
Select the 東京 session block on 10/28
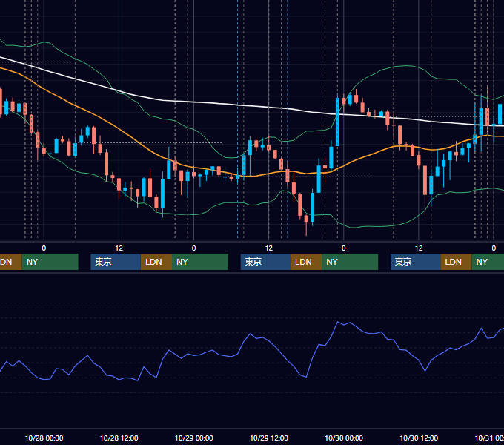[x=116, y=262]
